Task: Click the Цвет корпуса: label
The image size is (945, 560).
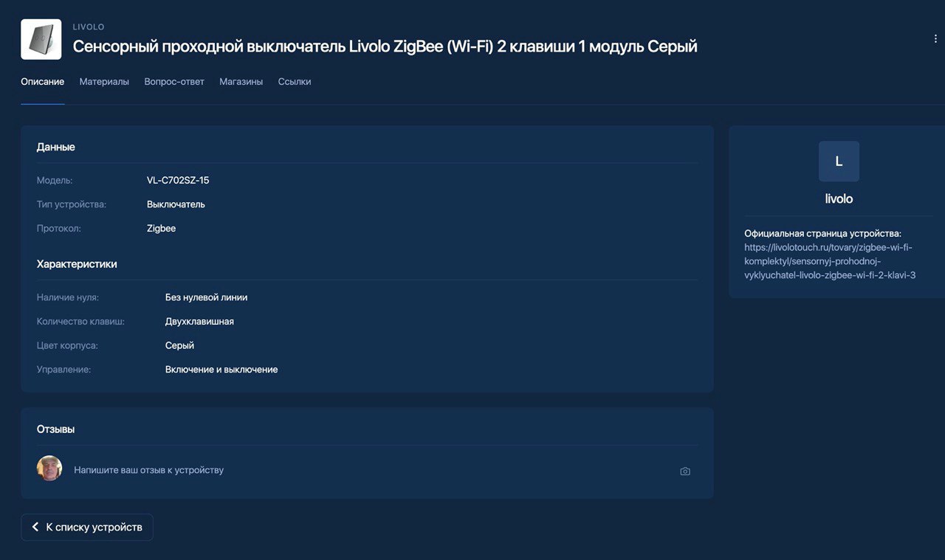Action: (67, 345)
